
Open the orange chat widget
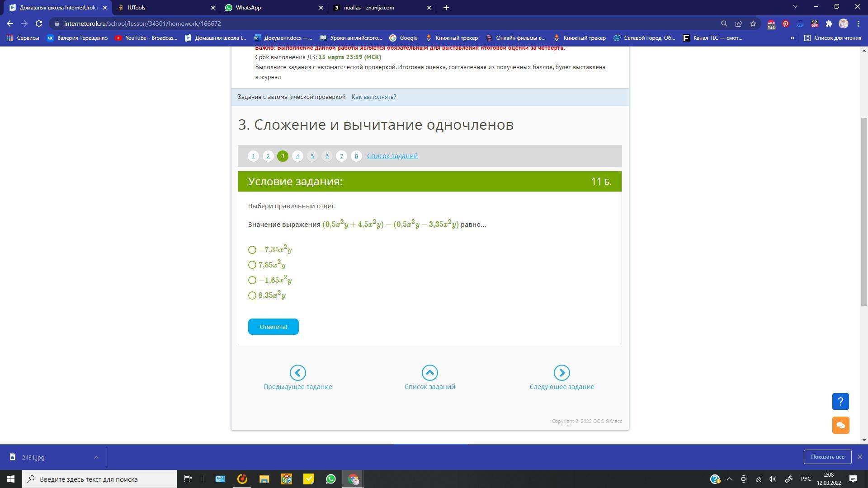[x=840, y=425]
